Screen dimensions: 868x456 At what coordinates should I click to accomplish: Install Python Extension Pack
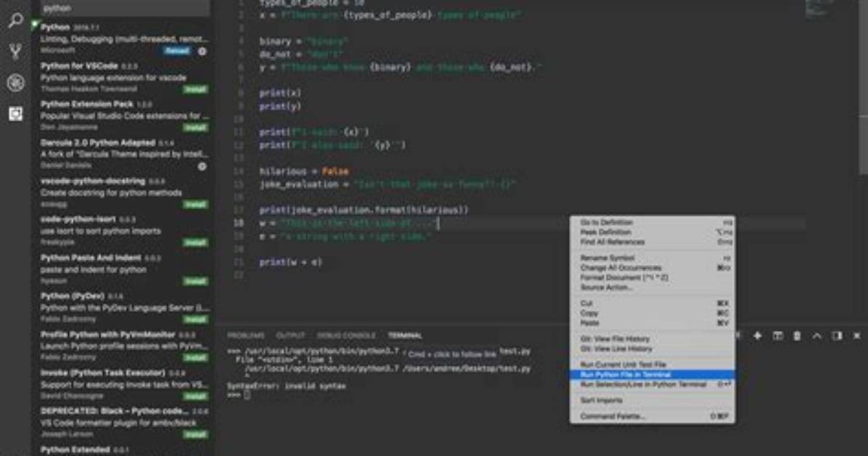pyautogui.click(x=195, y=128)
